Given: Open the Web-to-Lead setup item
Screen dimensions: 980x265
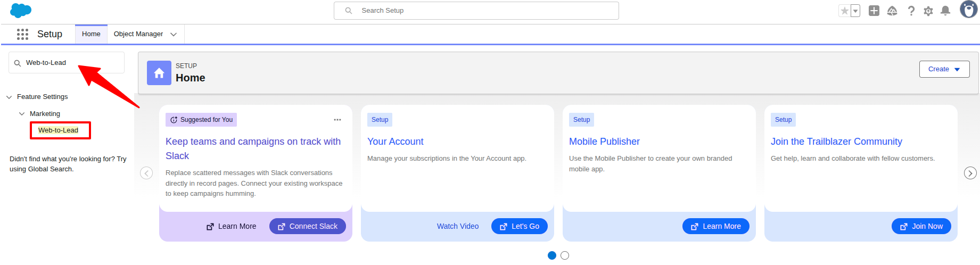Looking at the screenshot, I should point(59,130).
